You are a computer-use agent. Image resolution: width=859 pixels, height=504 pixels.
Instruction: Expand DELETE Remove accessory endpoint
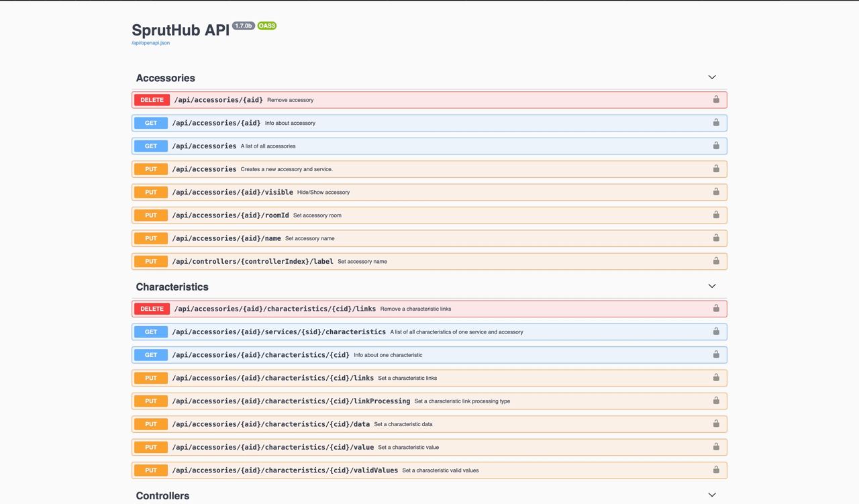pyautogui.click(x=429, y=100)
